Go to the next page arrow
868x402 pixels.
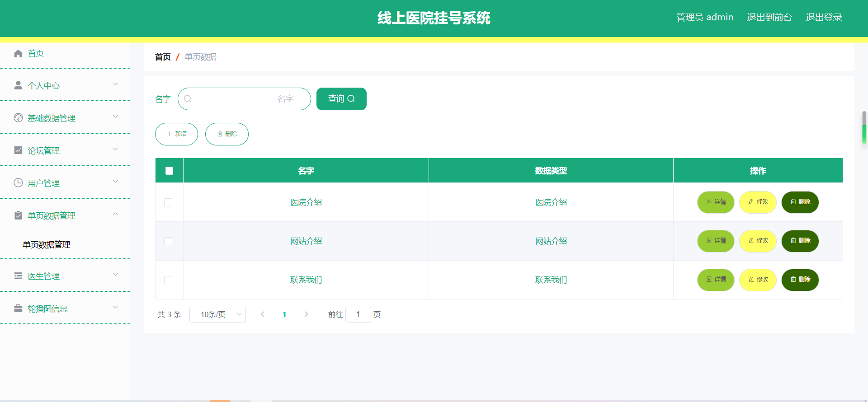306,314
